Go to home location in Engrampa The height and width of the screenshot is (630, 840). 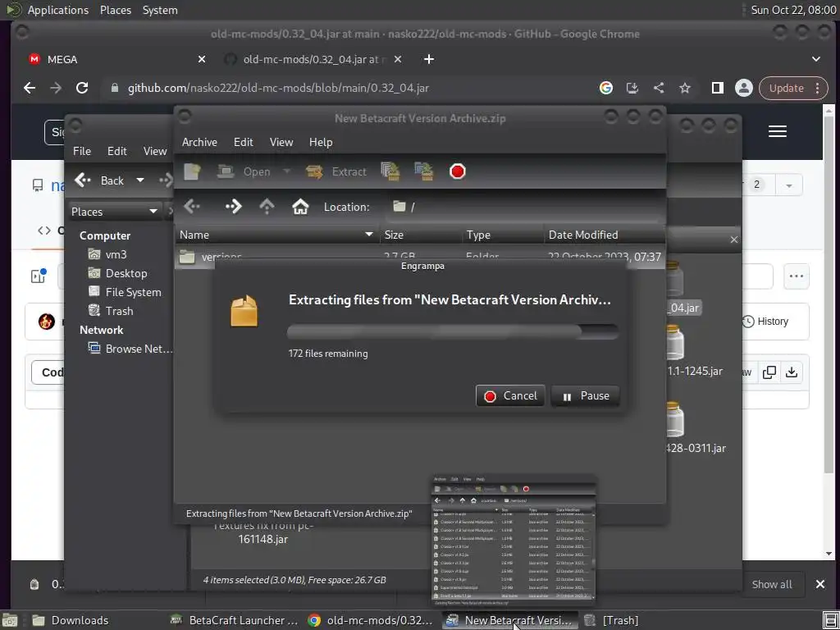(300, 207)
